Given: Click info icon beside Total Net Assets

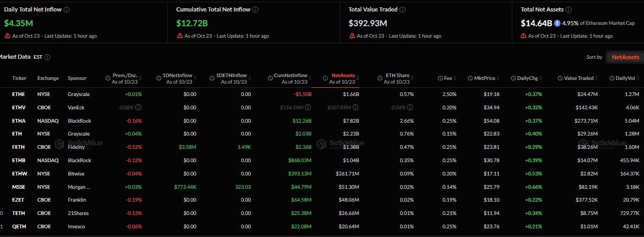Looking at the screenshot, I should click(x=568, y=10).
